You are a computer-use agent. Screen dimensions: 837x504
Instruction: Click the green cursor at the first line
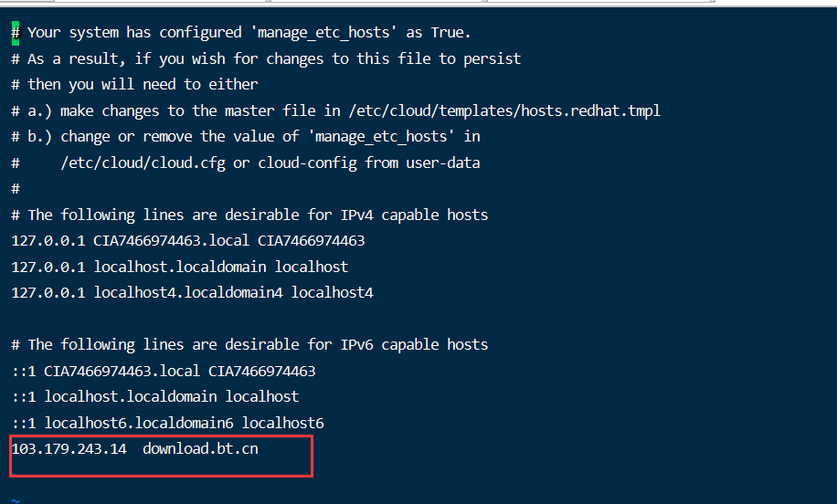16,33
